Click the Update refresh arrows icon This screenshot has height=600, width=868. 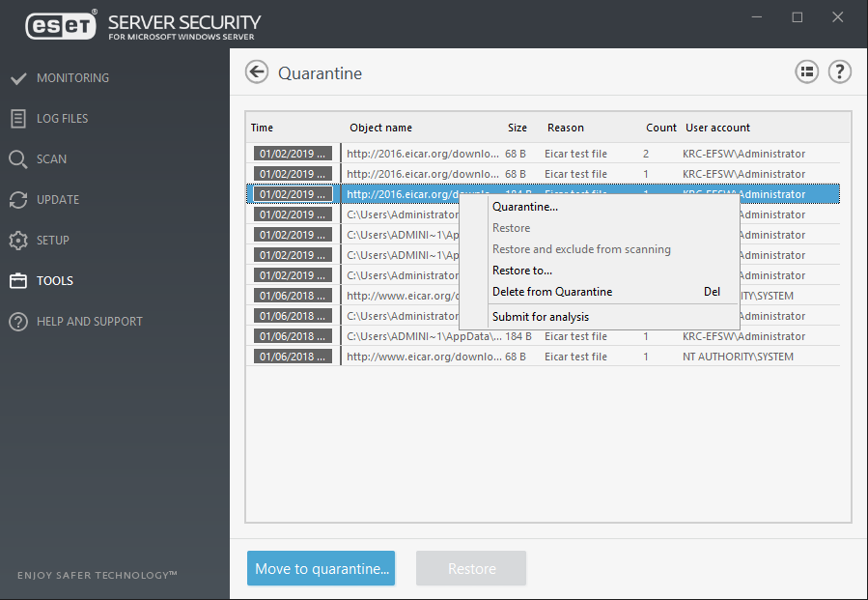(x=18, y=199)
